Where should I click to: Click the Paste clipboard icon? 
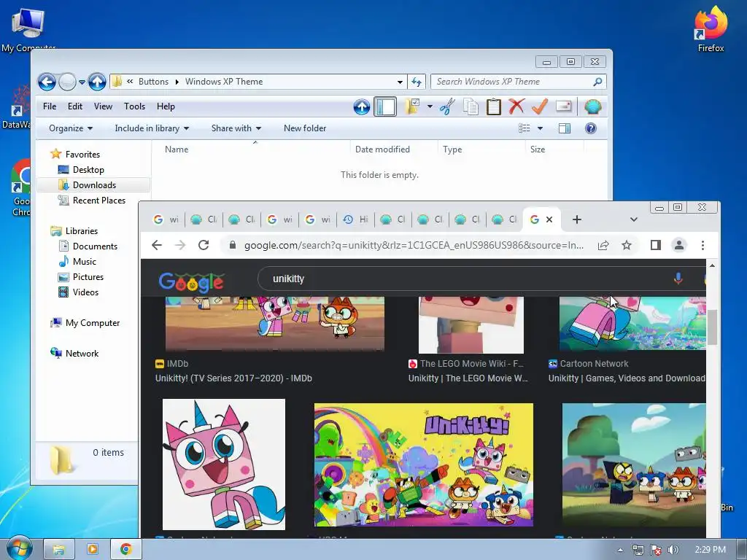pos(494,106)
